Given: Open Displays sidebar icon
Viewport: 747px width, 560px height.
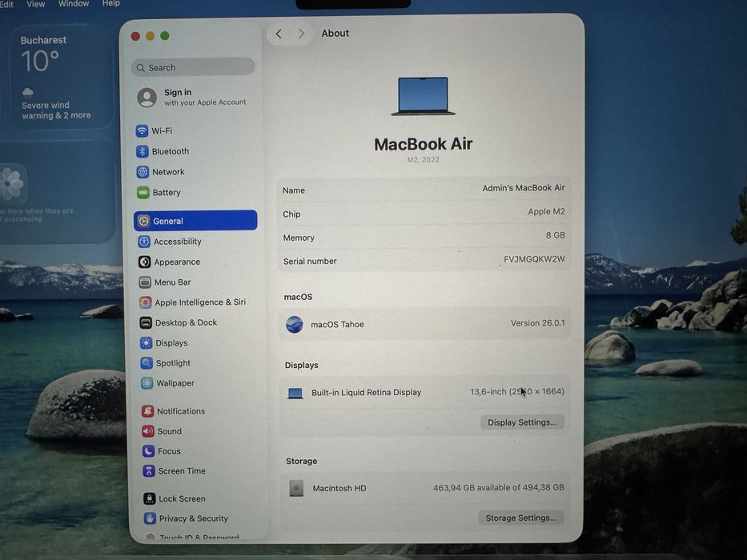Looking at the screenshot, I should coord(147,343).
